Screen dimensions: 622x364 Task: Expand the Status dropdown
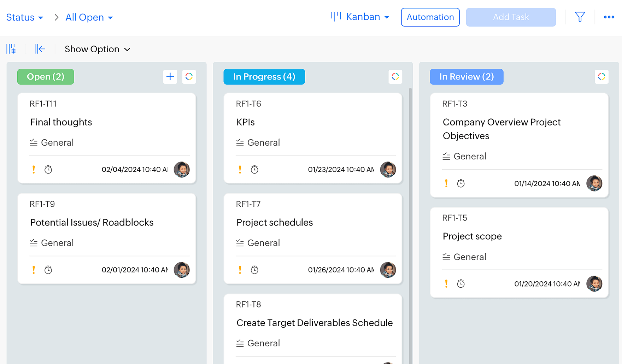pos(24,17)
